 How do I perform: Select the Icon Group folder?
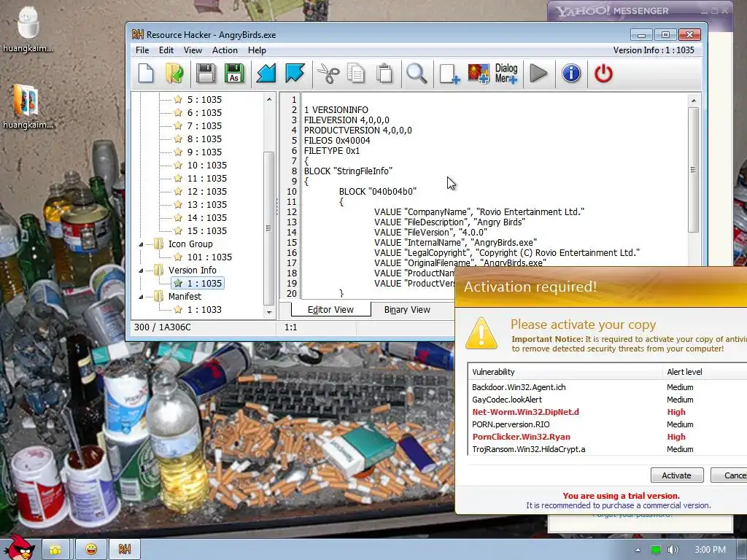coord(190,244)
